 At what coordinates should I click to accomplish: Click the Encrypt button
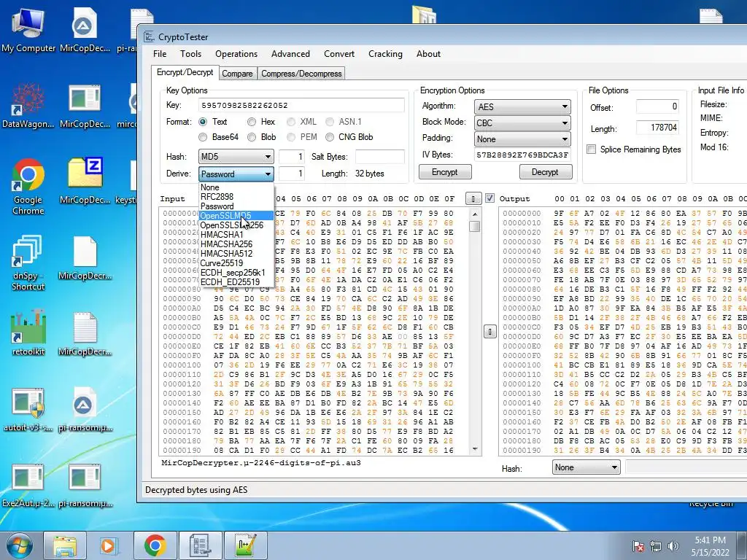click(445, 172)
